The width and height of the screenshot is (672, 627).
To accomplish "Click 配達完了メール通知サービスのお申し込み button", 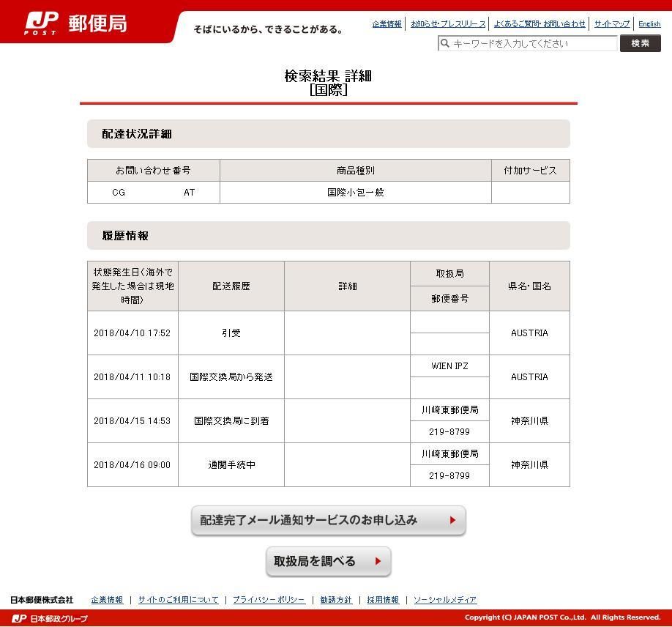I will [328, 520].
